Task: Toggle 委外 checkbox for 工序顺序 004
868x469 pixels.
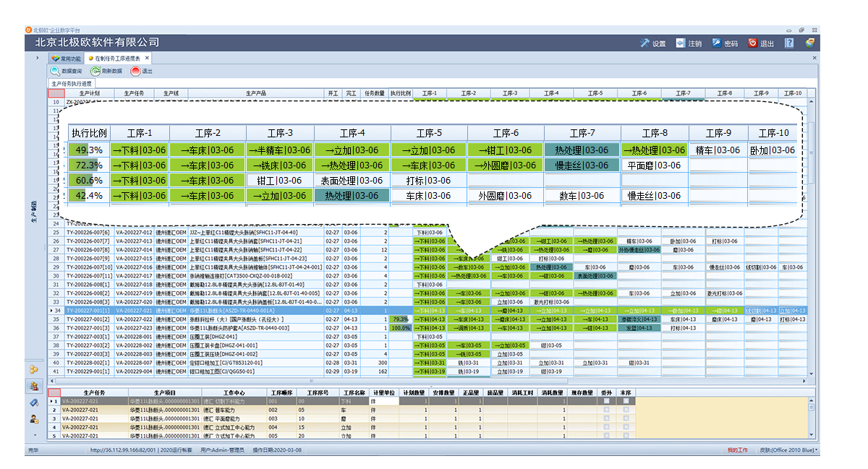Action: click(x=606, y=427)
